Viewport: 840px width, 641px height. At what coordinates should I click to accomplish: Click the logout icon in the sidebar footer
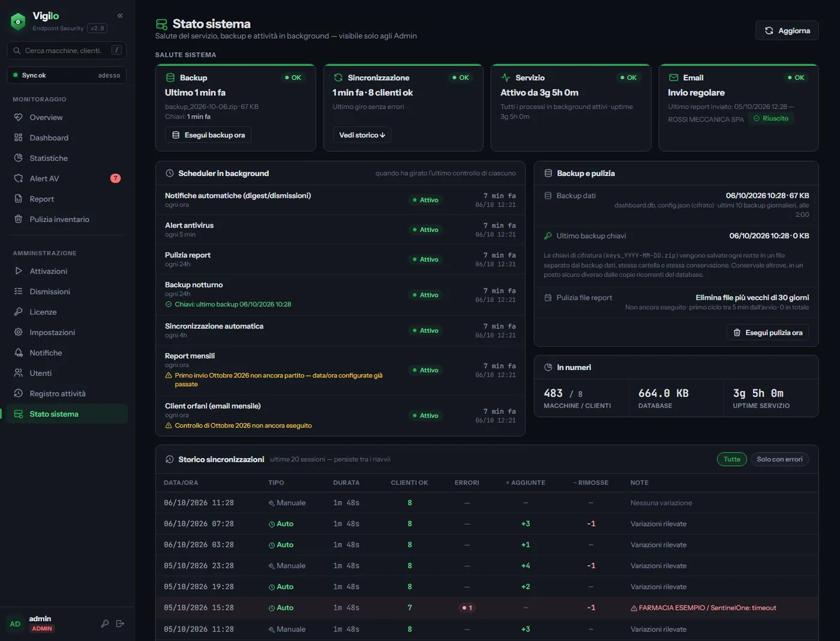pyautogui.click(x=120, y=624)
